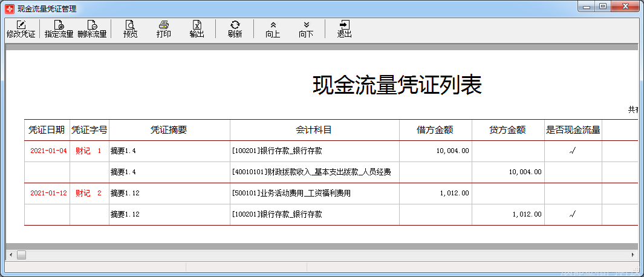Click the horizontal scrollbar right arrow
The height and width of the screenshot is (277, 644).
[633, 255]
